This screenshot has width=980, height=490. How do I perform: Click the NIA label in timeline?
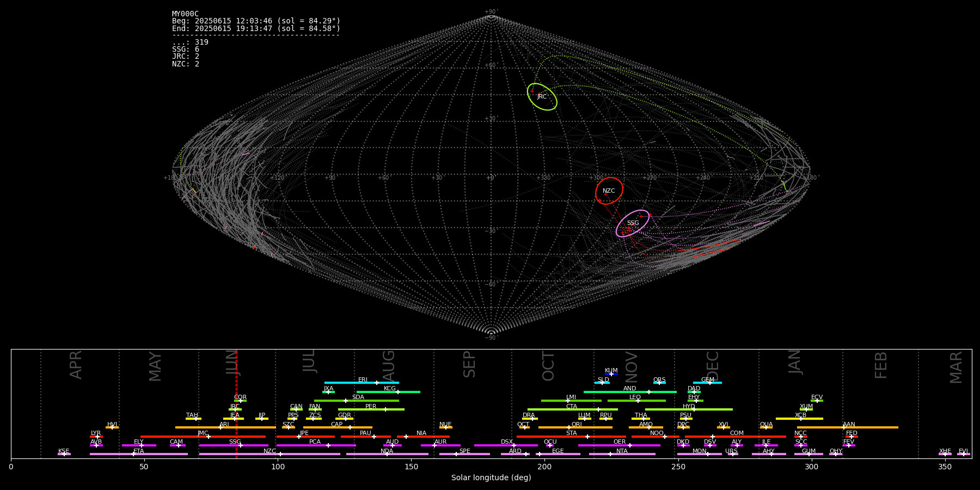pos(421,433)
